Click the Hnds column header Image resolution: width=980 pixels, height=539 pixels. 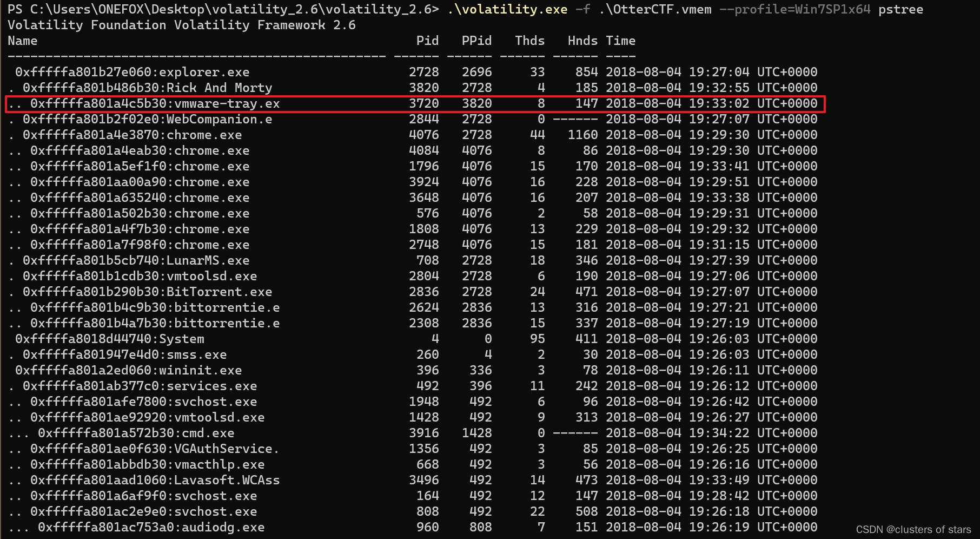(x=582, y=40)
